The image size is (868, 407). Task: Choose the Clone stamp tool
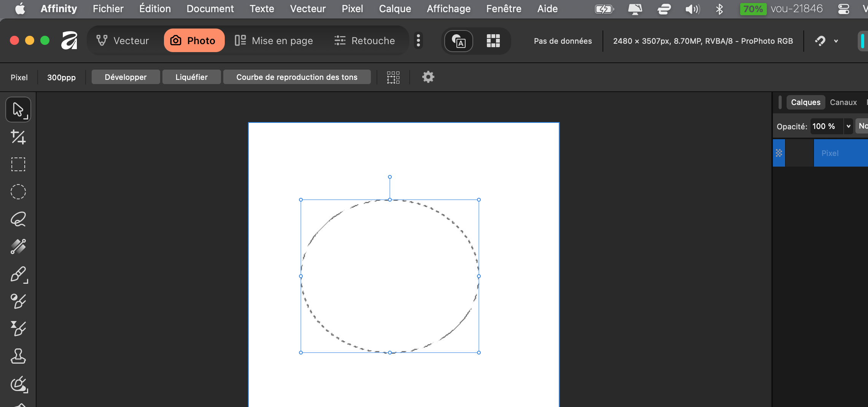click(x=18, y=356)
